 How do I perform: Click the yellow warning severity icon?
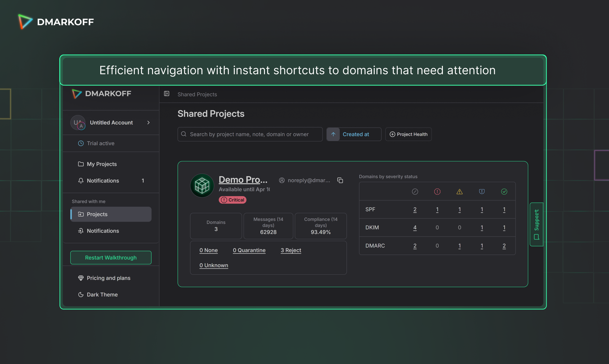point(459,192)
